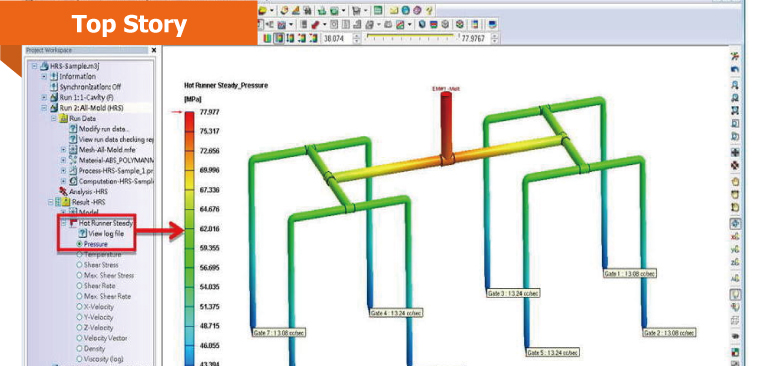Click the yellow question mark help icon
Viewport: 760px width, 366px height.
(x=429, y=10)
